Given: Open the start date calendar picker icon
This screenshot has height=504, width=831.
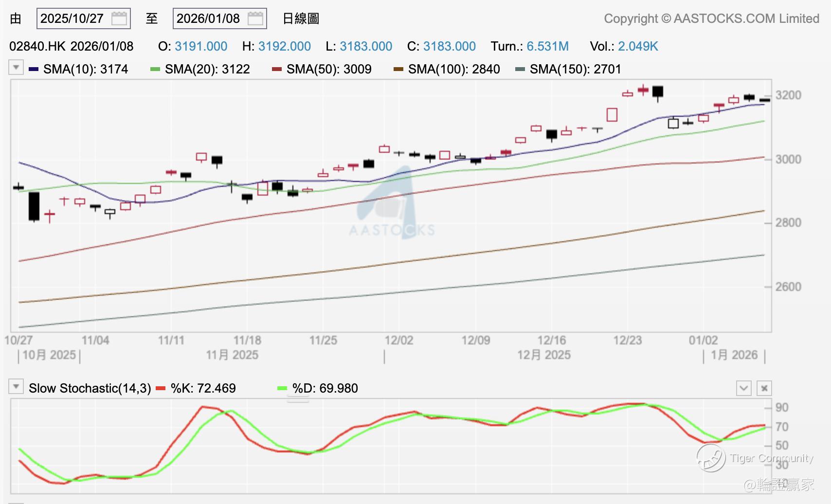Looking at the screenshot, I should tap(119, 19).
